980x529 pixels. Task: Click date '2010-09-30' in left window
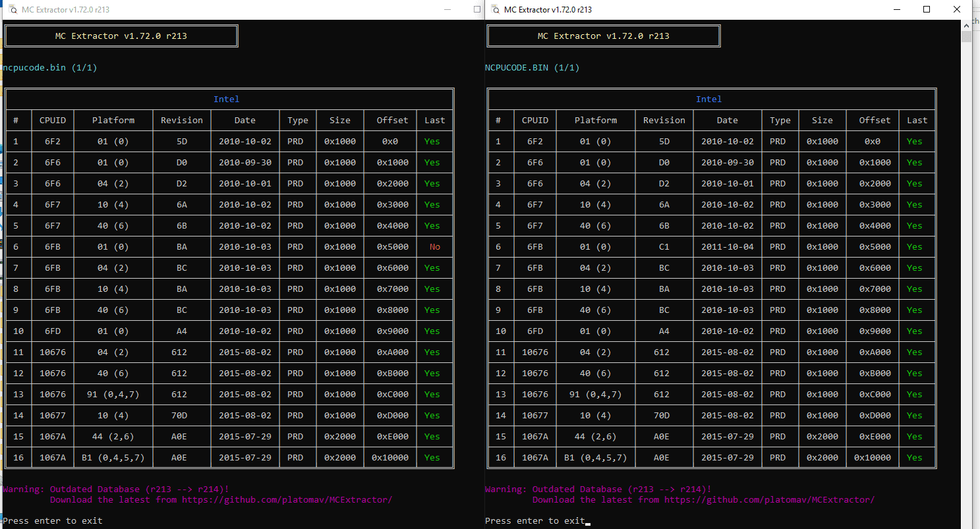pyautogui.click(x=245, y=163)
